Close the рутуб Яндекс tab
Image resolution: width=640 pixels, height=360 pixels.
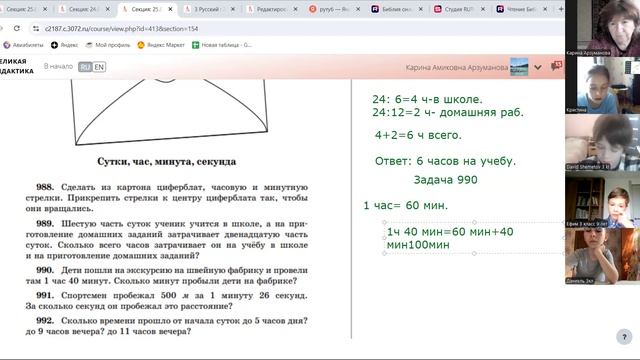[358, 9]
